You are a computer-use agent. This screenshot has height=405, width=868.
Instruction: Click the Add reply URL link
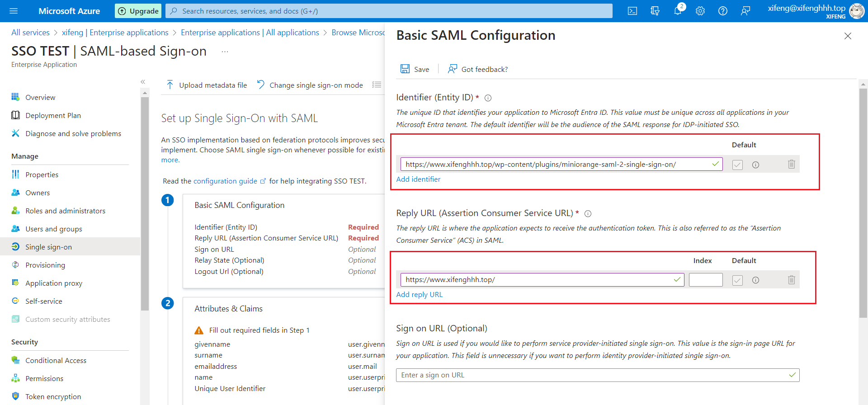click(420, 294)
